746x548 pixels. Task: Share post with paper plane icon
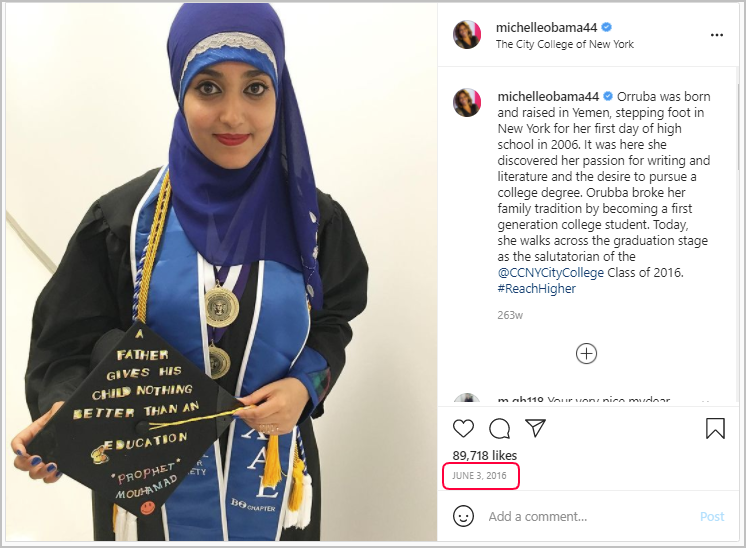coord(536,428)
